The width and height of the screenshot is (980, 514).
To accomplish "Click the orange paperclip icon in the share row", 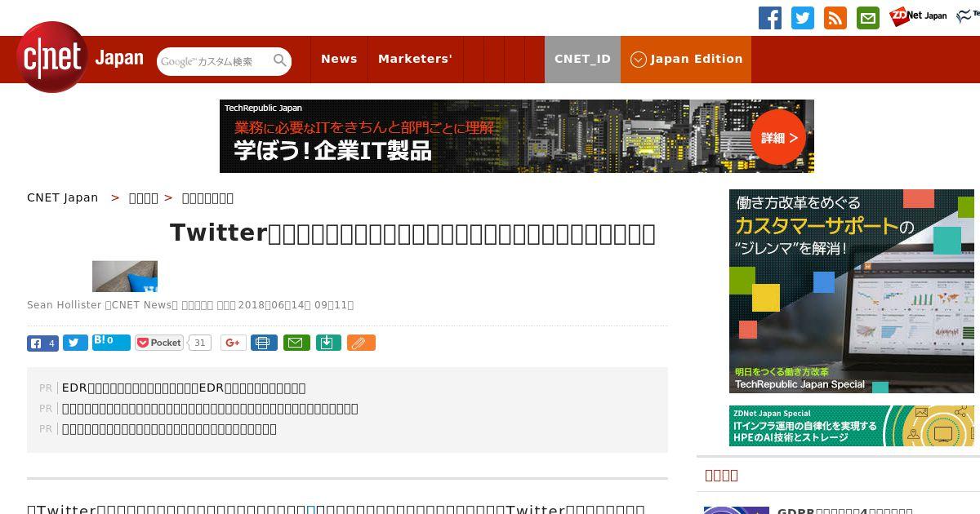I will pos(361,343).
